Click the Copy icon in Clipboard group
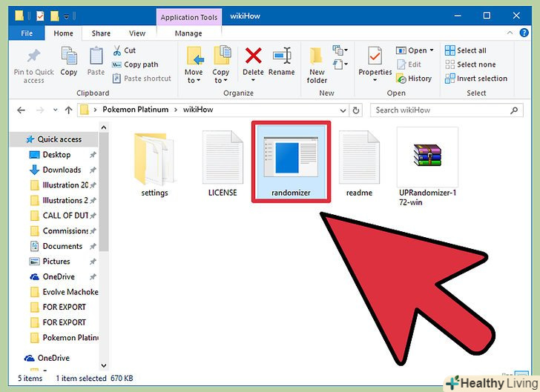Screen dimensions: 540x392 [69, 56]
